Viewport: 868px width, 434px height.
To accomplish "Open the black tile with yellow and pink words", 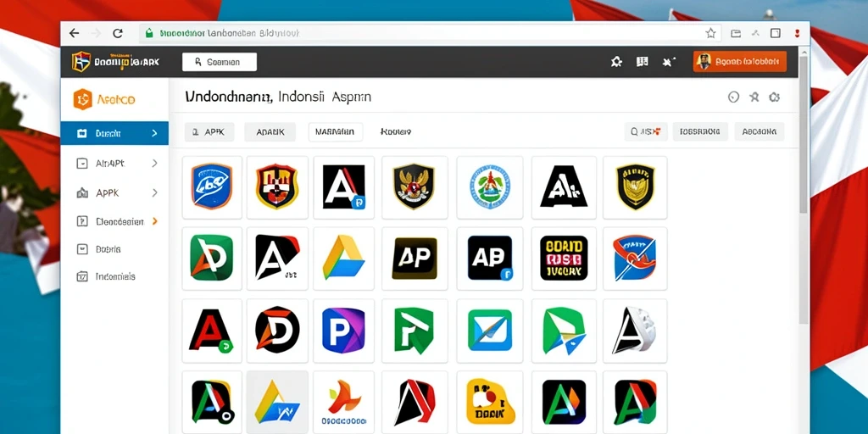I will (x=564, y=258).
